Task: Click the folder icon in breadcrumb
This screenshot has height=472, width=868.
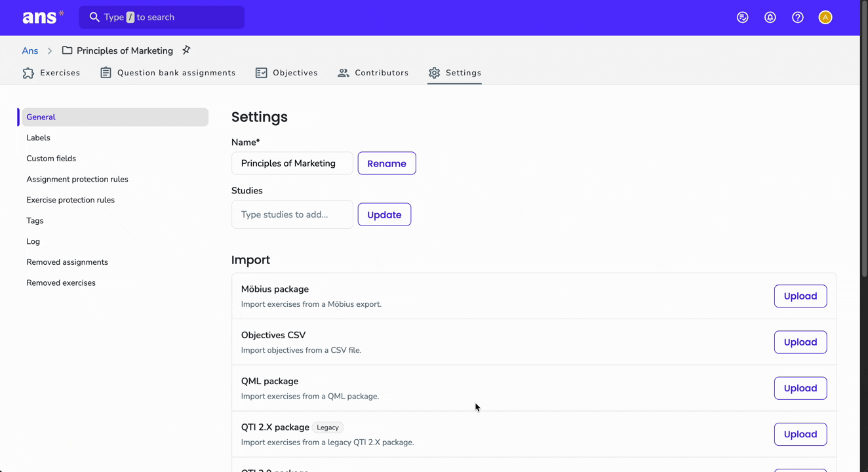Action: 67,50
